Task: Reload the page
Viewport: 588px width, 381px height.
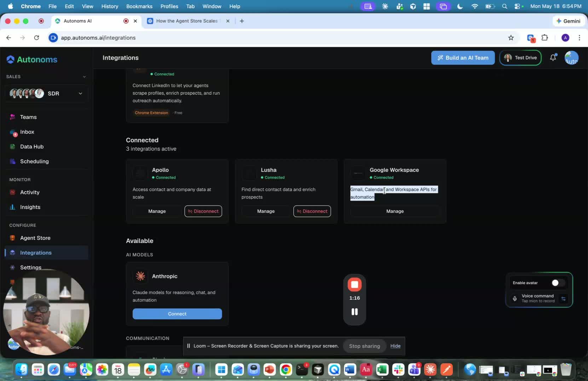Action: 36,37
